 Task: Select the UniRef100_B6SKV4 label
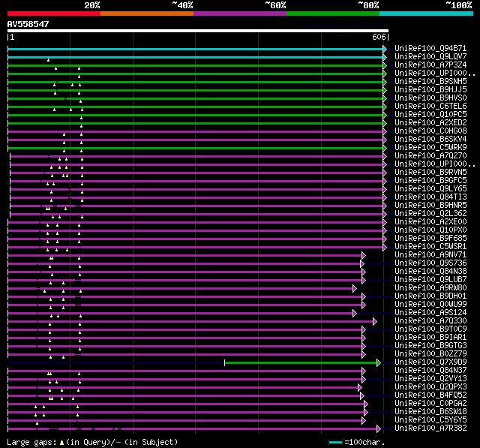[x=430, y=140]
